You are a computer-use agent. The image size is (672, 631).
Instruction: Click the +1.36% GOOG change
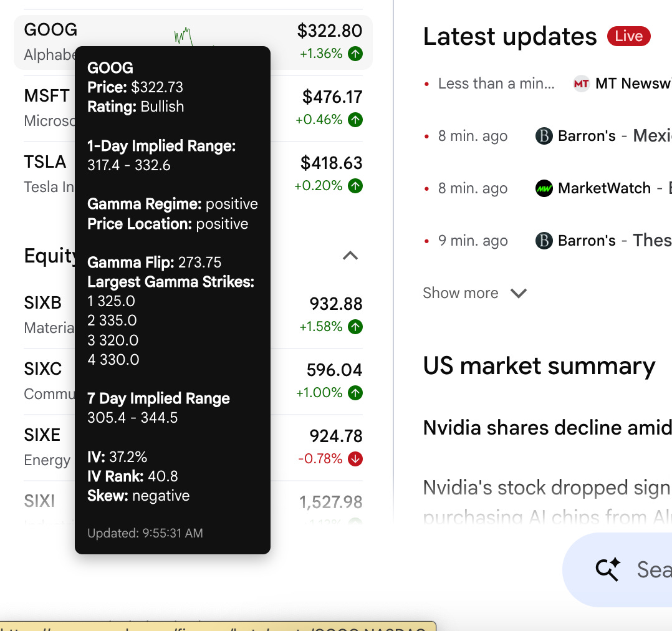321,54
